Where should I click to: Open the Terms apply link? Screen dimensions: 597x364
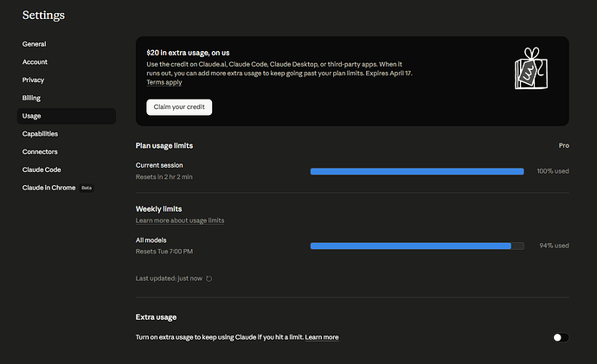pyautogui.click(x=164, y=82)
